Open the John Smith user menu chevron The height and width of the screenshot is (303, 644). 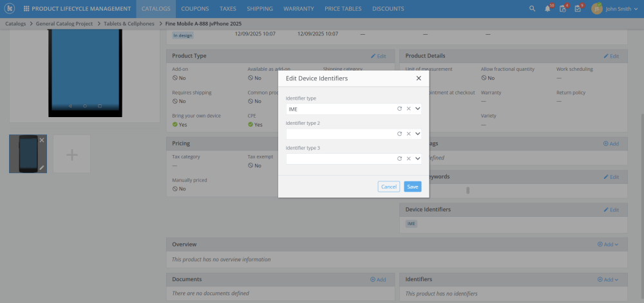pos(636,8)
